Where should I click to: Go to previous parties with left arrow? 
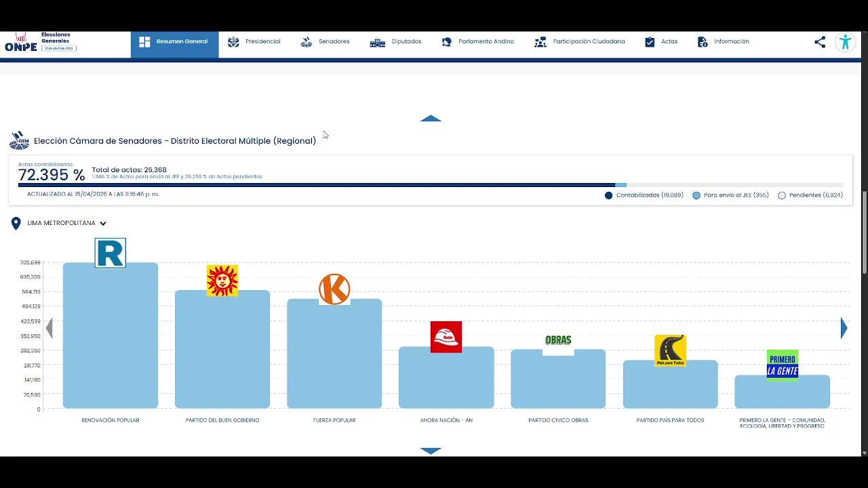coord(49,328)
